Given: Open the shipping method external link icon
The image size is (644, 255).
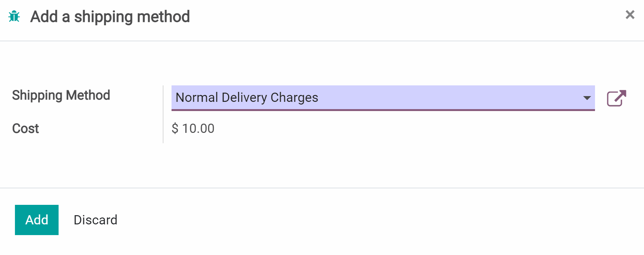Looking at the screenshot, I should coord(616,98).
